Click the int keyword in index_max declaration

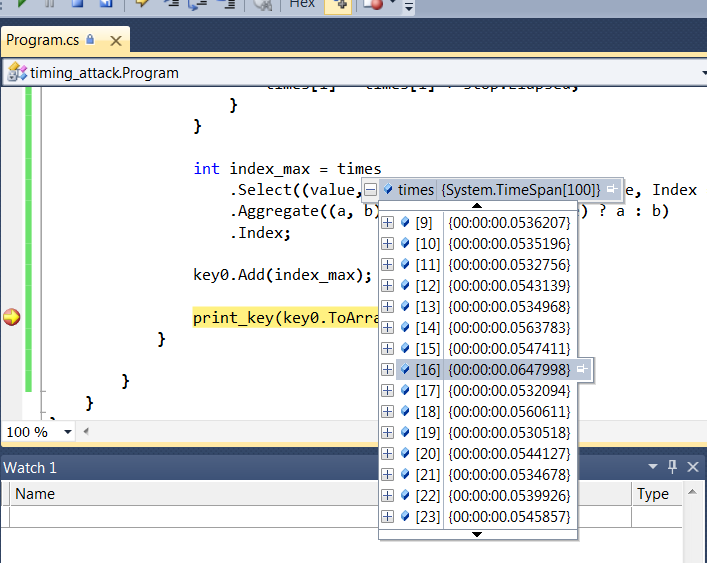(207, 169)
